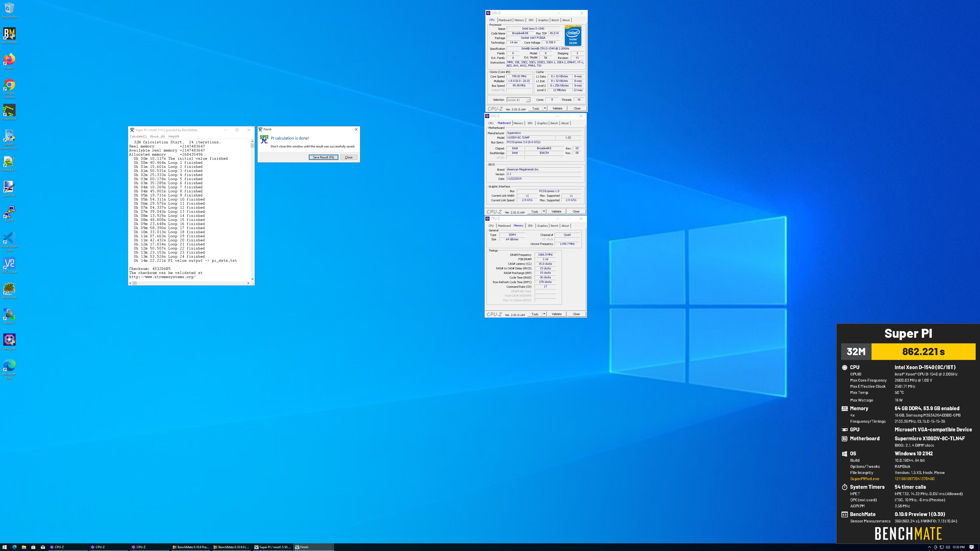Select the WinDirStat desktop icon

point(9,291)
